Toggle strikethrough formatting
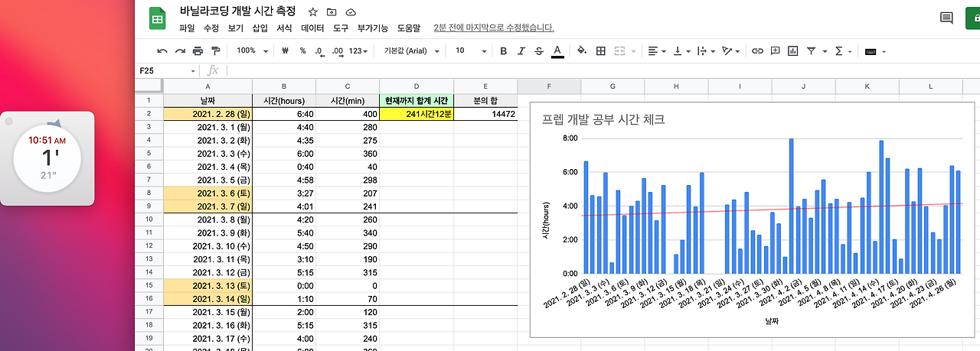980x351 pixels. coord(539,50)
